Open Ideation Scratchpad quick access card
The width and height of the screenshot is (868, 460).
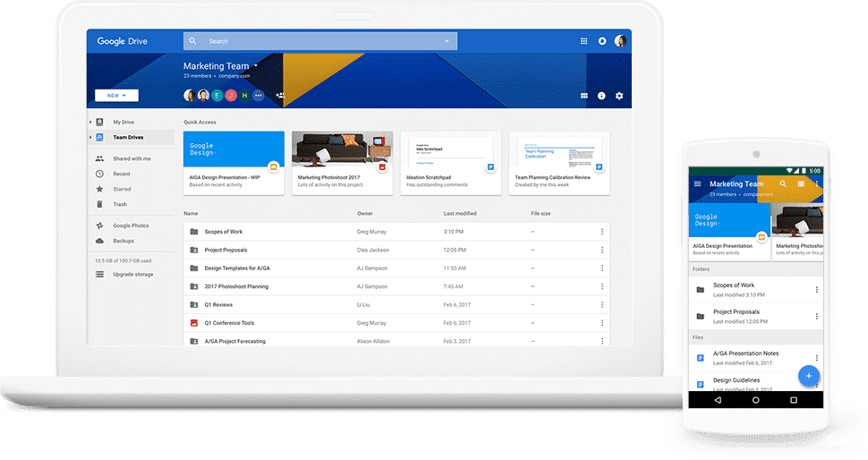click(451, 163)
